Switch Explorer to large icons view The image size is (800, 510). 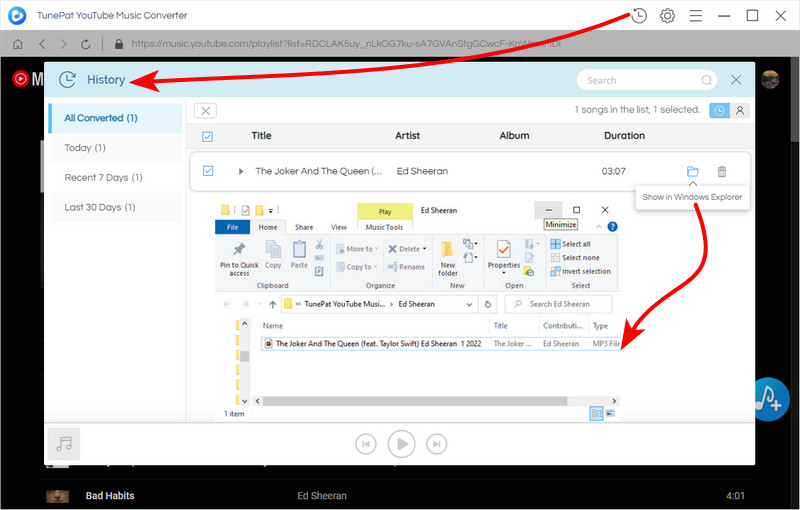[x=610, y=413]
